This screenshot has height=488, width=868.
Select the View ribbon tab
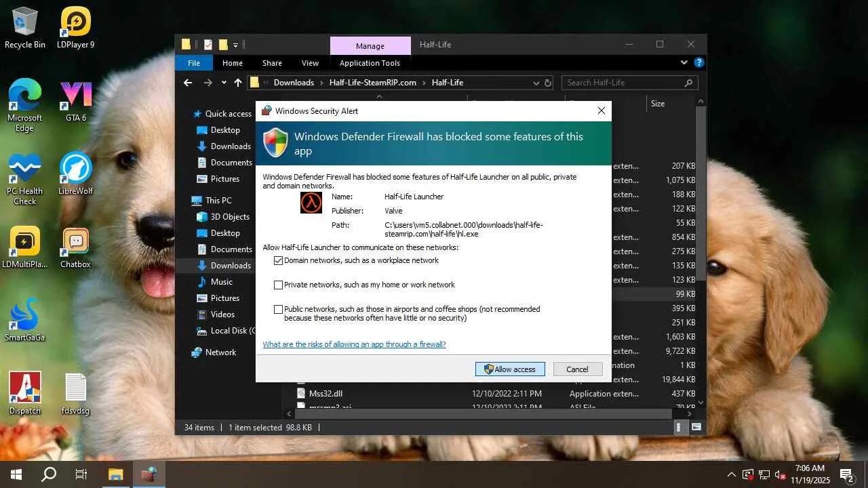pyautogui.click(x=310, y=63)
